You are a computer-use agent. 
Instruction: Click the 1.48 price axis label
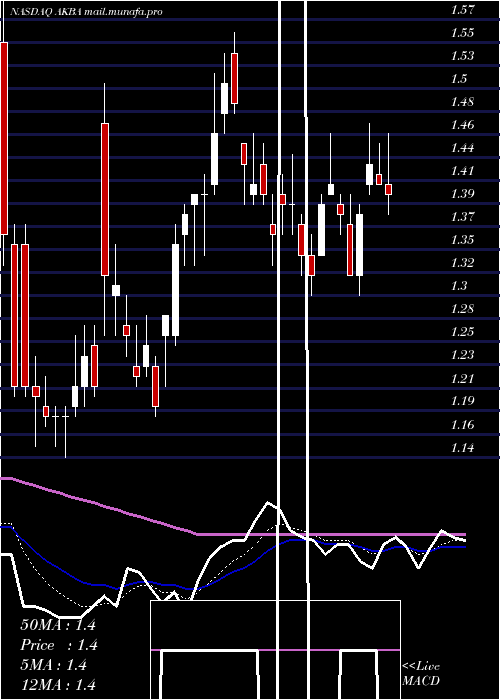pyautogui.click(x=462, y=102)
